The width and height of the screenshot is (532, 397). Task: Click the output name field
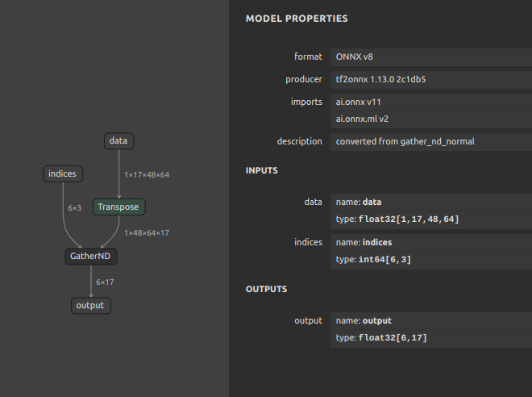431,321
